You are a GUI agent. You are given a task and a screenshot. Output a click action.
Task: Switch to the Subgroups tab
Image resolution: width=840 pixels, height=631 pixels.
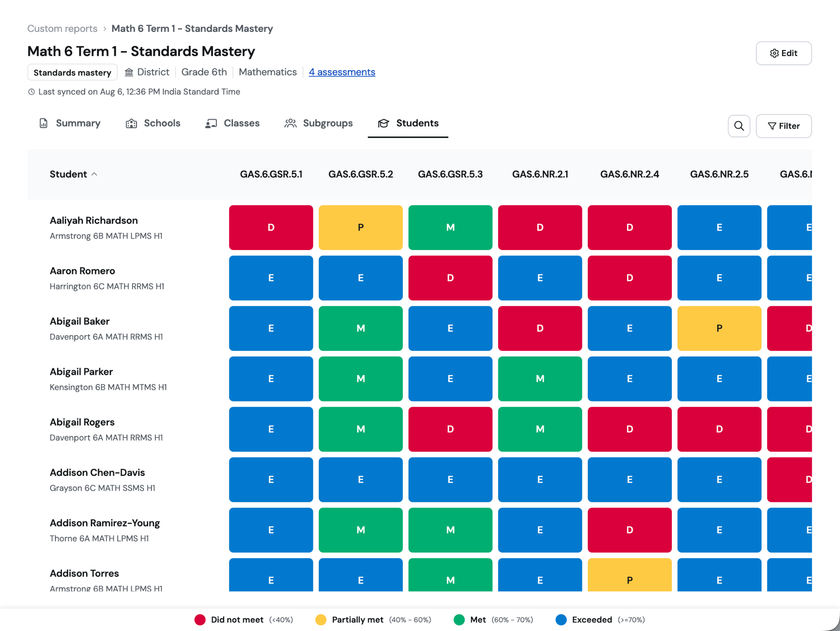[x=319, y=123]
